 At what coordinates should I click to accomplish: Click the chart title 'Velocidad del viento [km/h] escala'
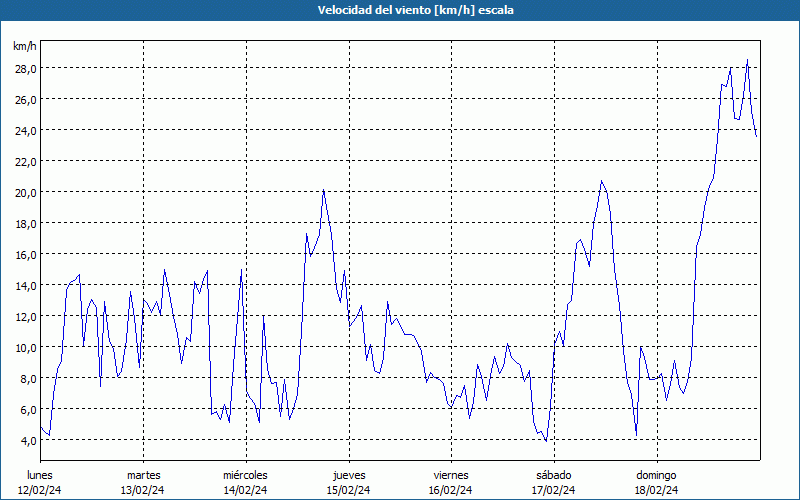(x=415, y=10)
